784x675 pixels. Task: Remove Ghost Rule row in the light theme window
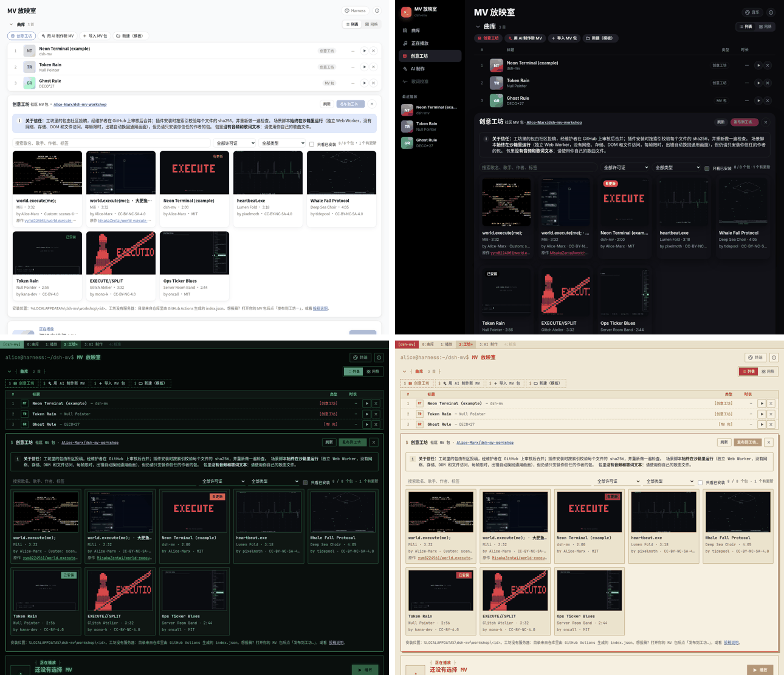point(373,83)
